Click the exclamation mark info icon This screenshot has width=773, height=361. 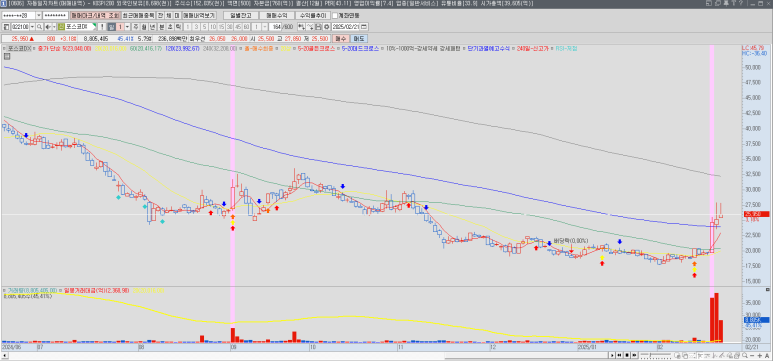102,27
